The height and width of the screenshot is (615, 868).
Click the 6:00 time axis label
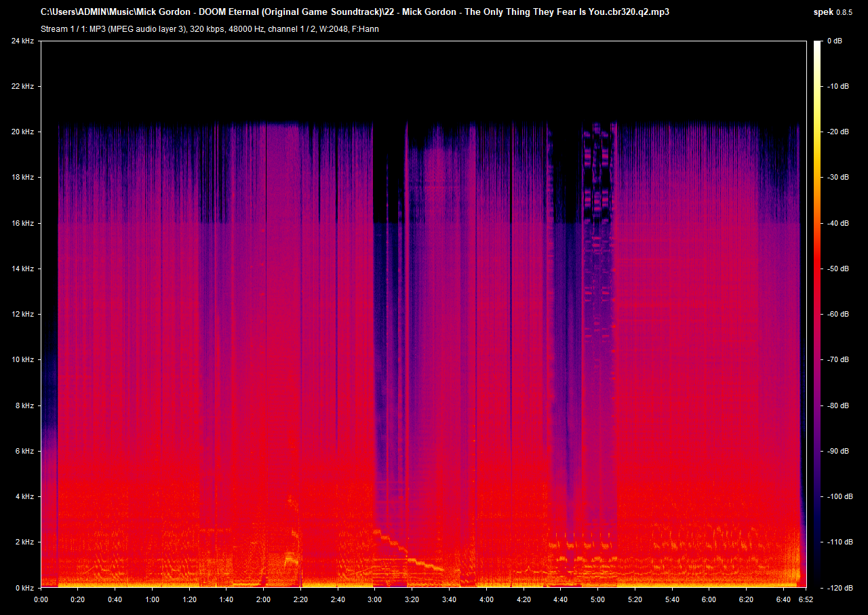[709, 600]
